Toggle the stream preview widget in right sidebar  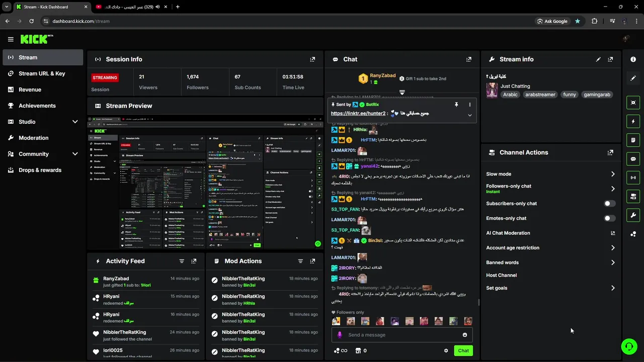click(633, 103)
